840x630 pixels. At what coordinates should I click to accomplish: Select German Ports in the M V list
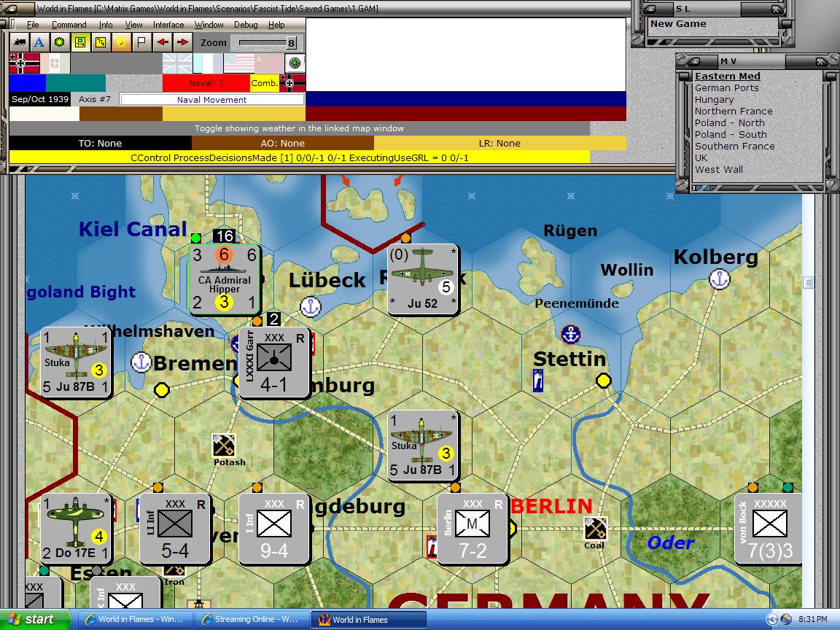[726, 87]
